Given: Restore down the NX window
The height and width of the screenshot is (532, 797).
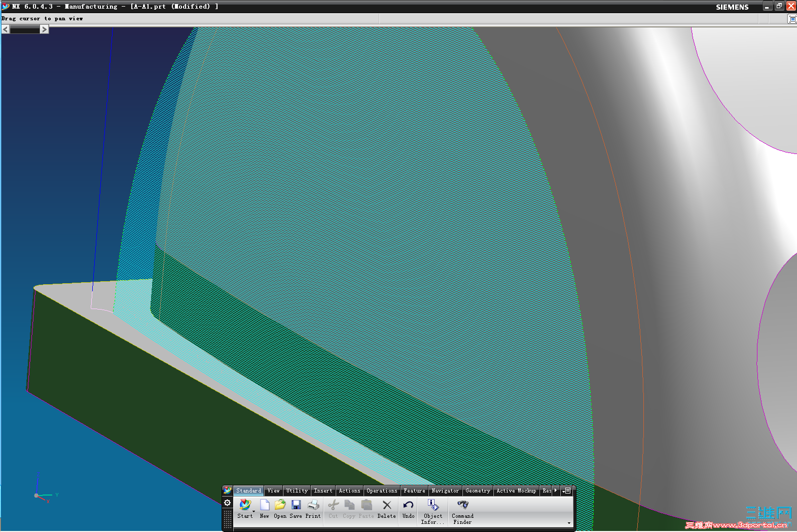Looking at the screenshot, I should [x=779, y=7].
